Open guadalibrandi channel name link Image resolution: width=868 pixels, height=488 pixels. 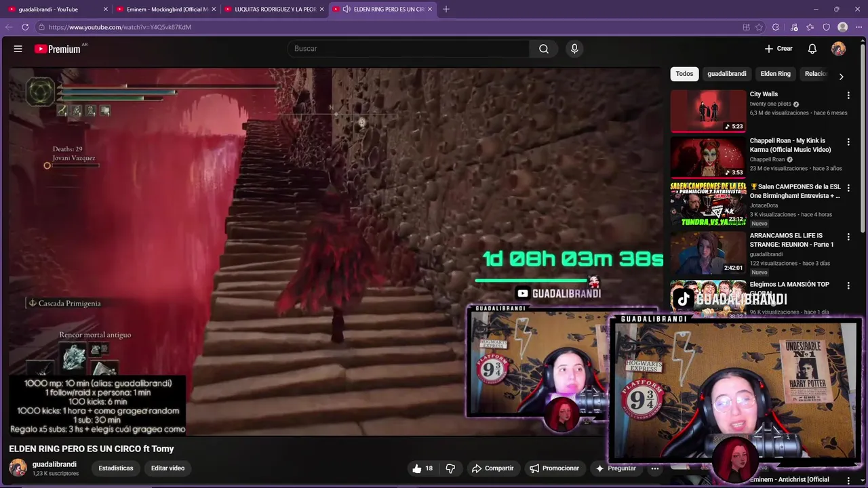pyautogui.click(x=54, y=464)
